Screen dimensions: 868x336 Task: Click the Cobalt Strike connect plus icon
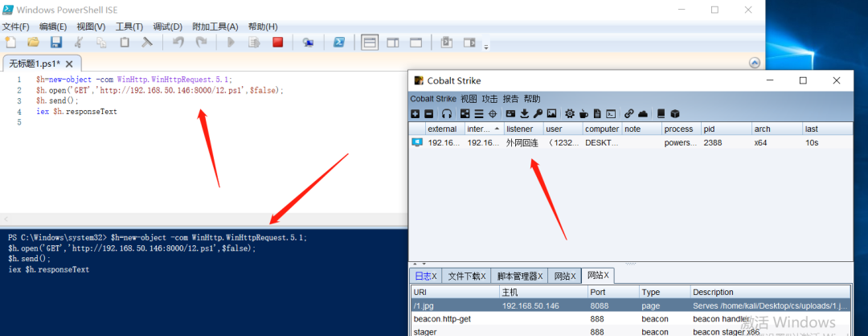pyautogui.click(x=416, y=113)
